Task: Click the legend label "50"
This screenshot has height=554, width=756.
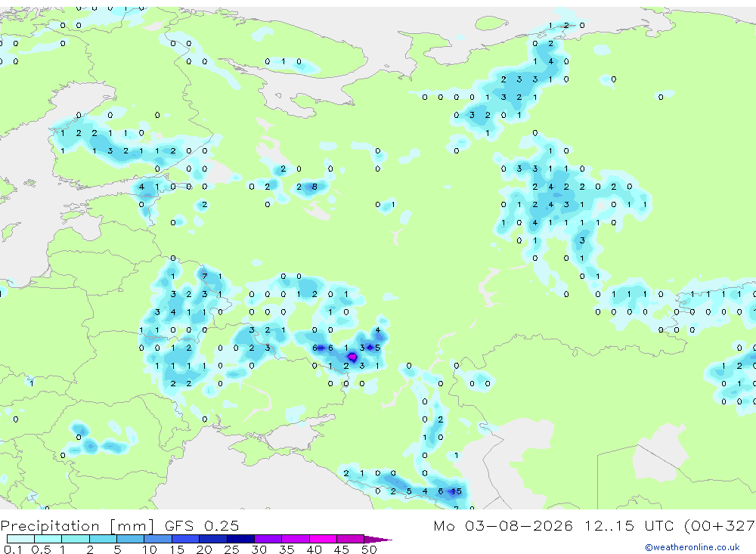Action: [369, 549]
